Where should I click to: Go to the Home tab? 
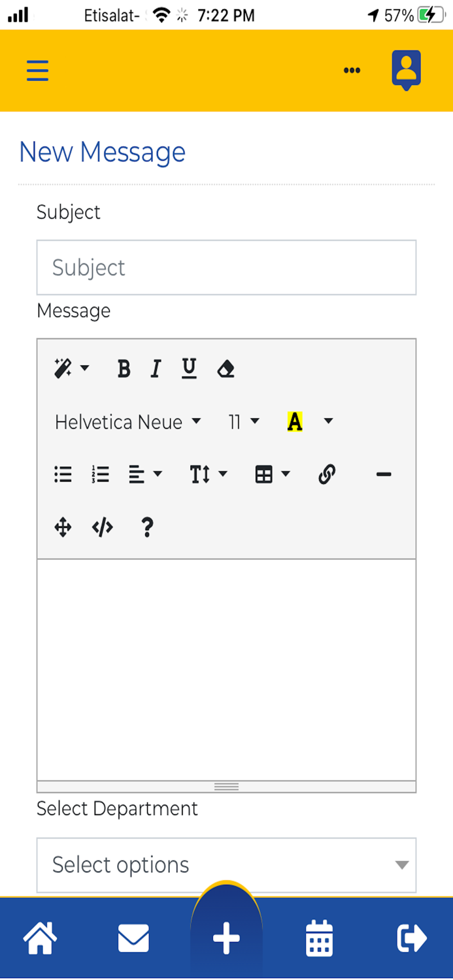click(41, 939)
